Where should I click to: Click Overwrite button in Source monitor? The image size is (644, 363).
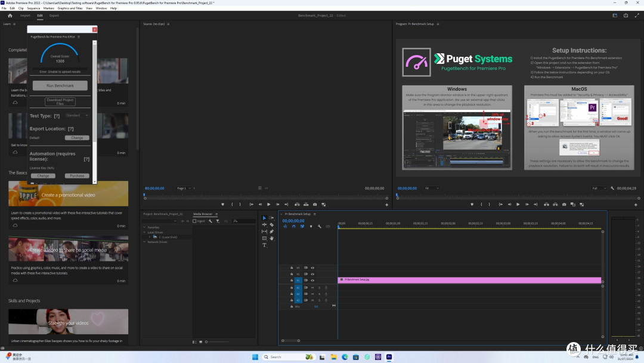pos(306,204)
